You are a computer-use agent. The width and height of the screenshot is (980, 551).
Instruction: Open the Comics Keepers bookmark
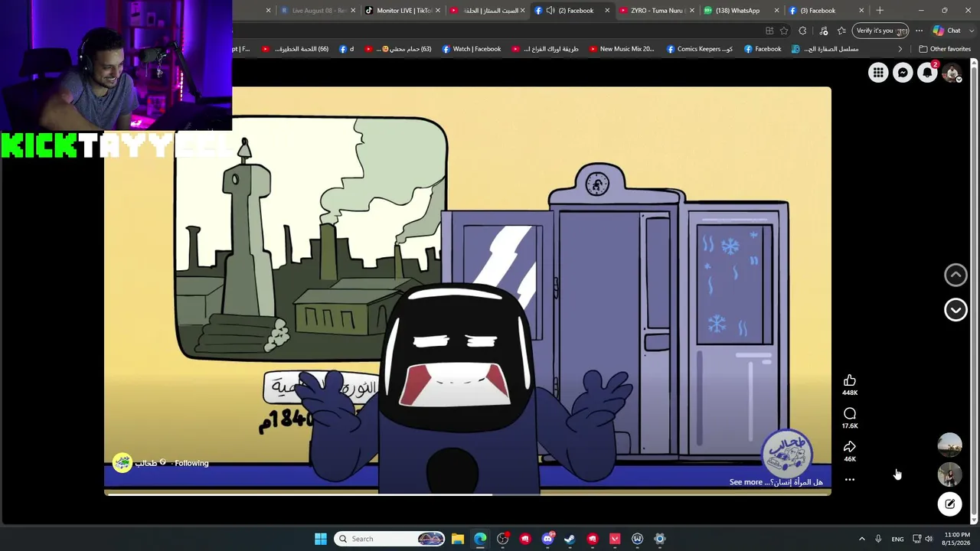pyautogui.click(x=700, y=49)
